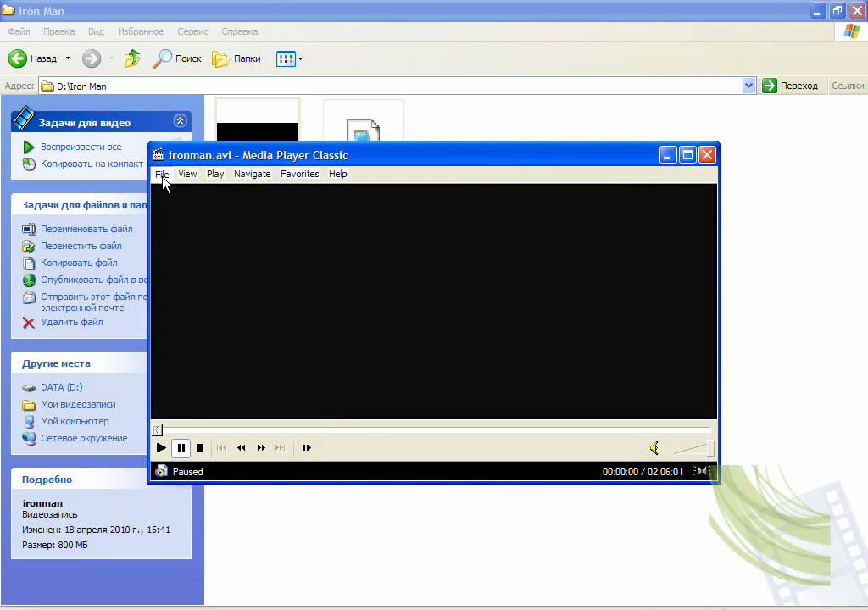Click Воспроизвести все link
The image size is (868, 610).
[81, 147]
